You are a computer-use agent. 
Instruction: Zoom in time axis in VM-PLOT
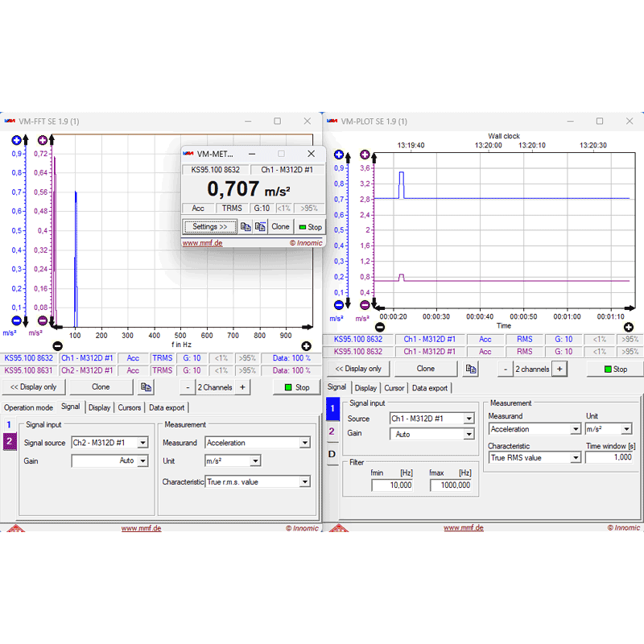pyautogui.click(x=629, y=326)
